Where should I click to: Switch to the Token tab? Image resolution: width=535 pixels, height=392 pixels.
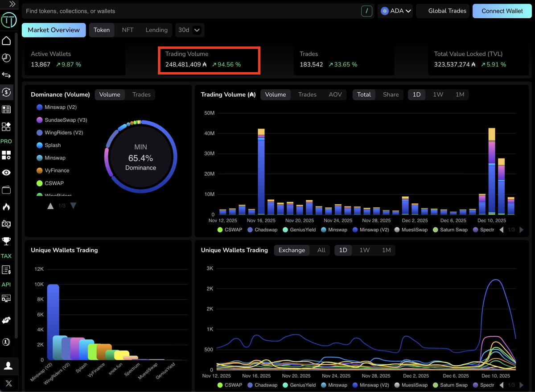point(102,30)
